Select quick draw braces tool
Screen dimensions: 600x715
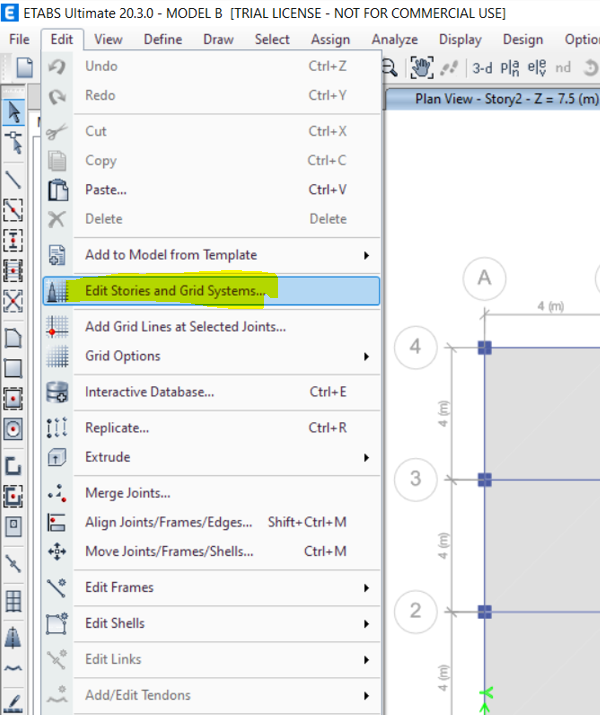pos(13,301)
